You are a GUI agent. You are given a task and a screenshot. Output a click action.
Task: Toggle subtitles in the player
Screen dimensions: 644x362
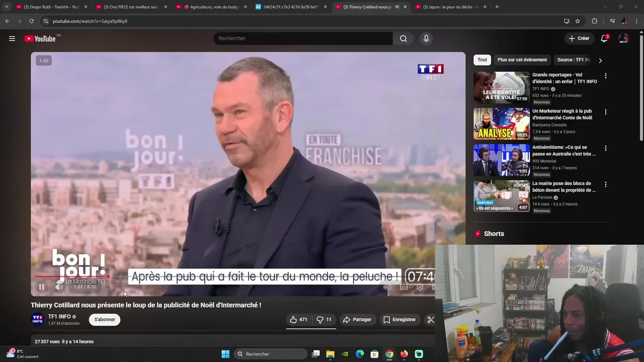404,287
